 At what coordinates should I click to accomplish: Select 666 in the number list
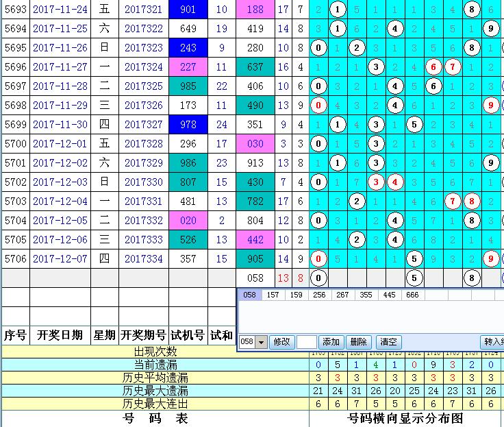(412, 295)
